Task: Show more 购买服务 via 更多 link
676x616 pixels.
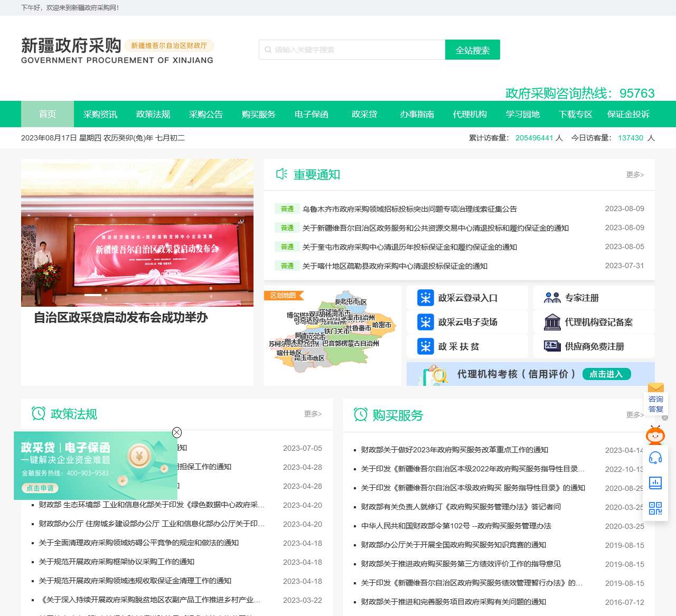Action: 635,415
